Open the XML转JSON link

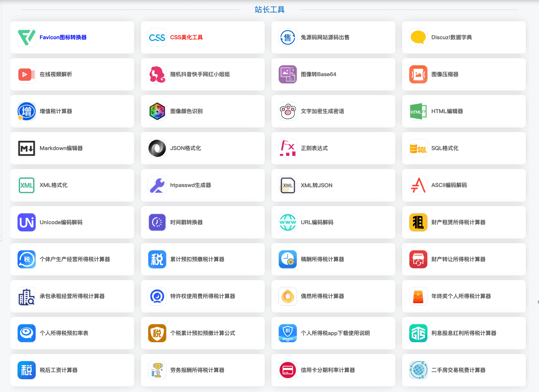[317, 185]
